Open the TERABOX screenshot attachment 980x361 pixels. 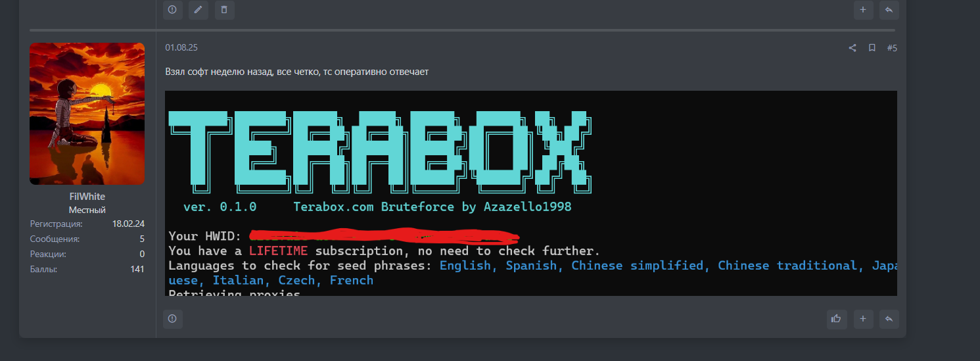click(x=531, y=193)
